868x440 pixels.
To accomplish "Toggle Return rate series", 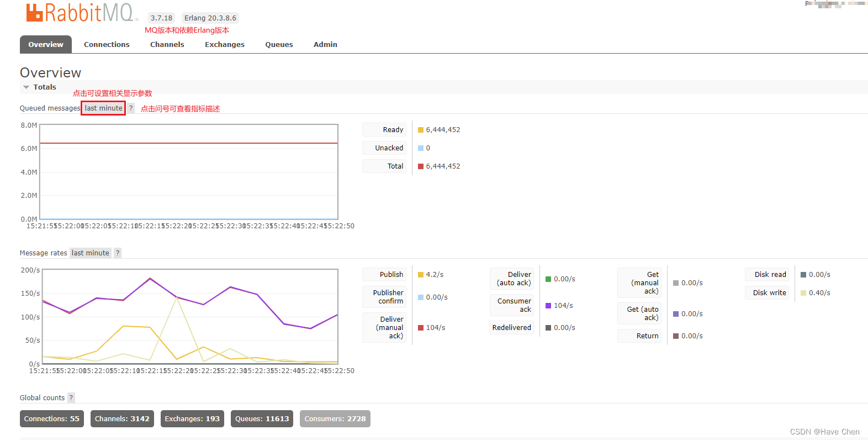I will tap(639, 336).
